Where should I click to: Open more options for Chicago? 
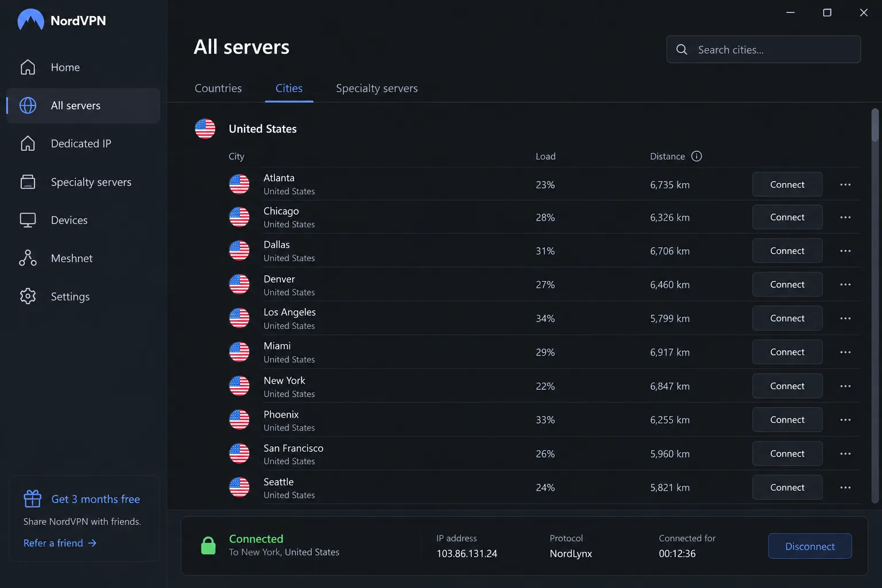click(x=845, y=217)
